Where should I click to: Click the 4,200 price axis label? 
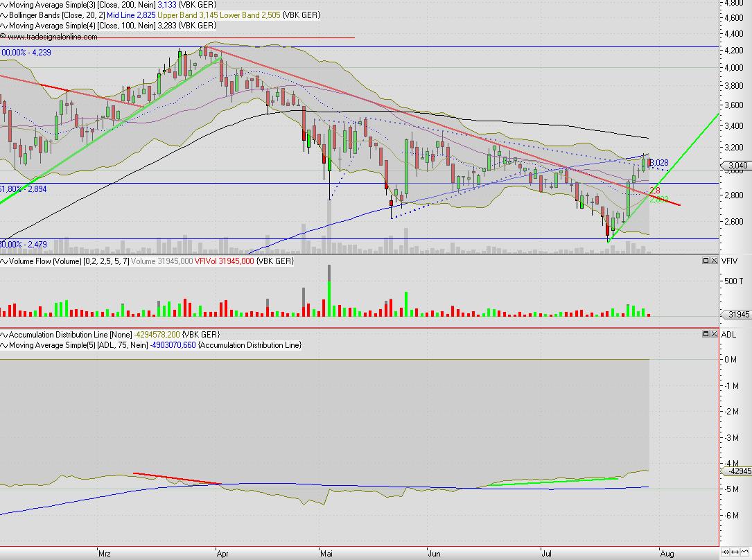734,51
